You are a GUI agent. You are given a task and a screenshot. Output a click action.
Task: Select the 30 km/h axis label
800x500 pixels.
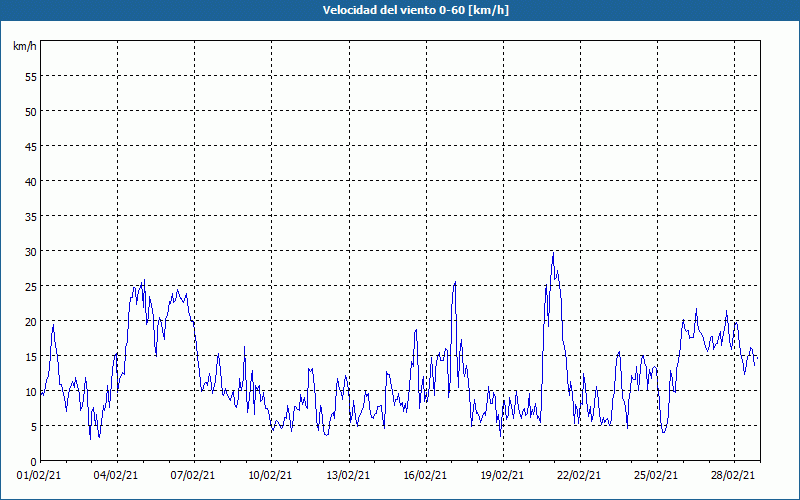(x=30, y=251)
